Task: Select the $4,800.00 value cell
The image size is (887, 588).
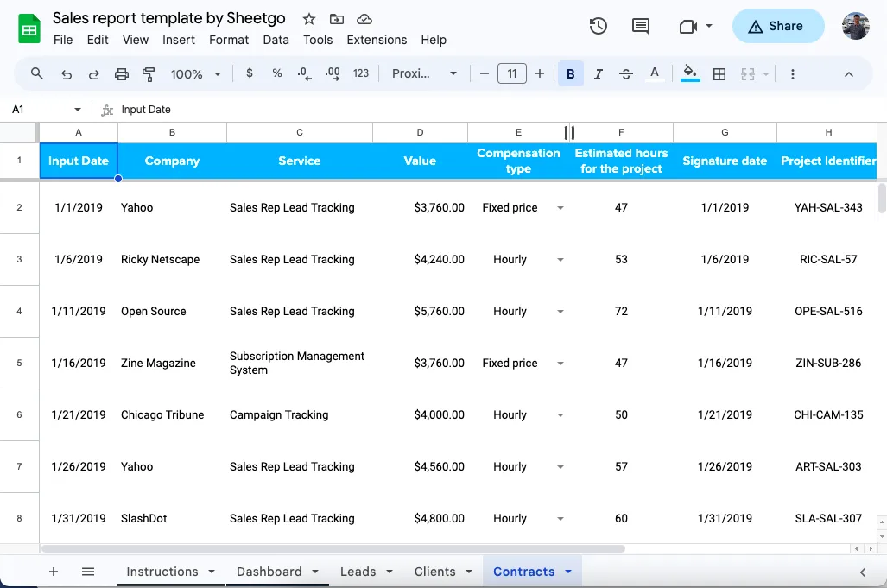Action: click(x=420, y=518)
